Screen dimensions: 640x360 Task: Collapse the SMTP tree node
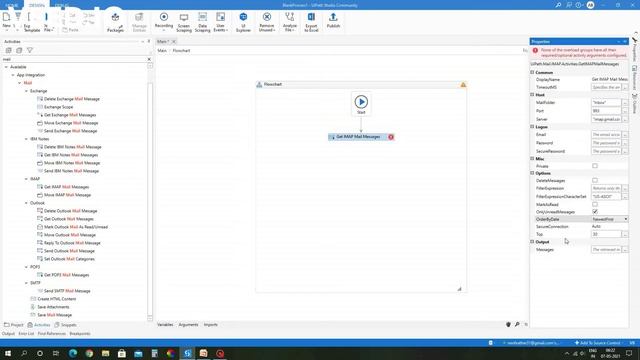[27, 283]
